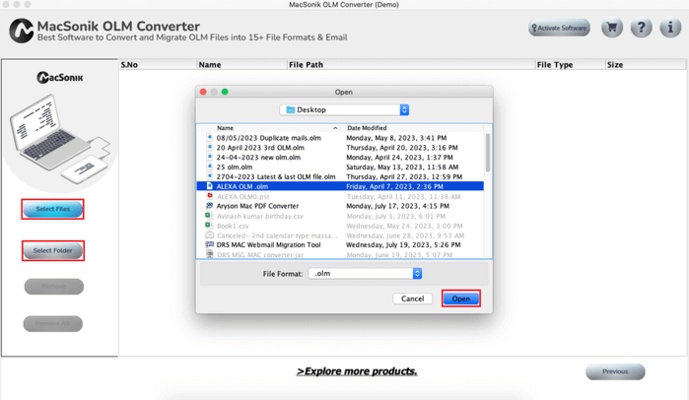Click the Size column header
Image resolution: width=689 pixels, height=400 pixels.
(x=615, y=65)
